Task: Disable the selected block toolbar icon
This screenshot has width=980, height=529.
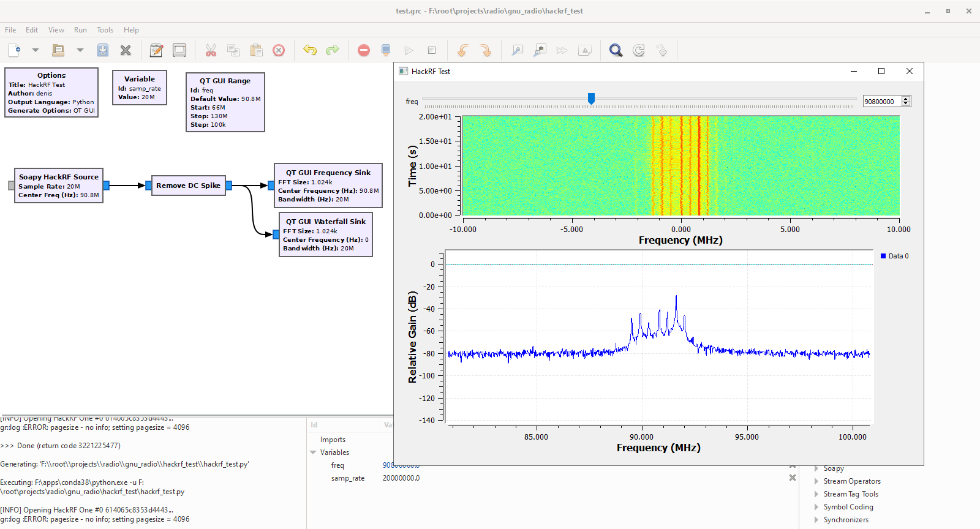Action: pos(540,50)
